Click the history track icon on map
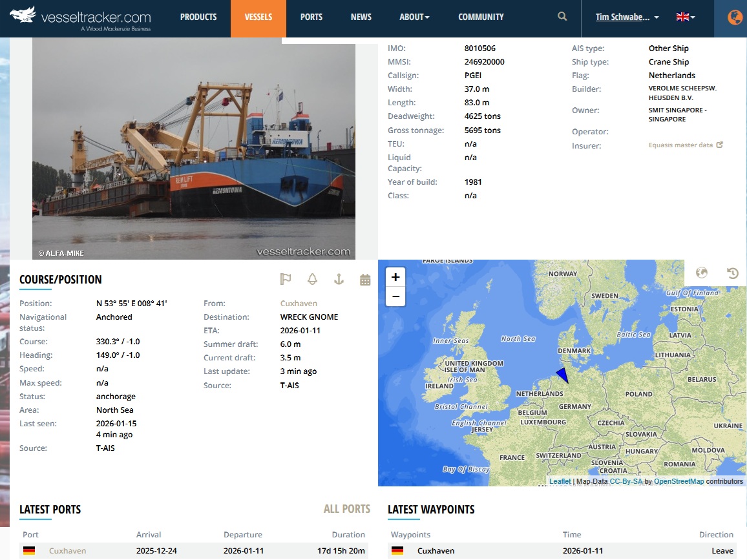The height and width of the screenshot is (560, 747). pos(732,273)
